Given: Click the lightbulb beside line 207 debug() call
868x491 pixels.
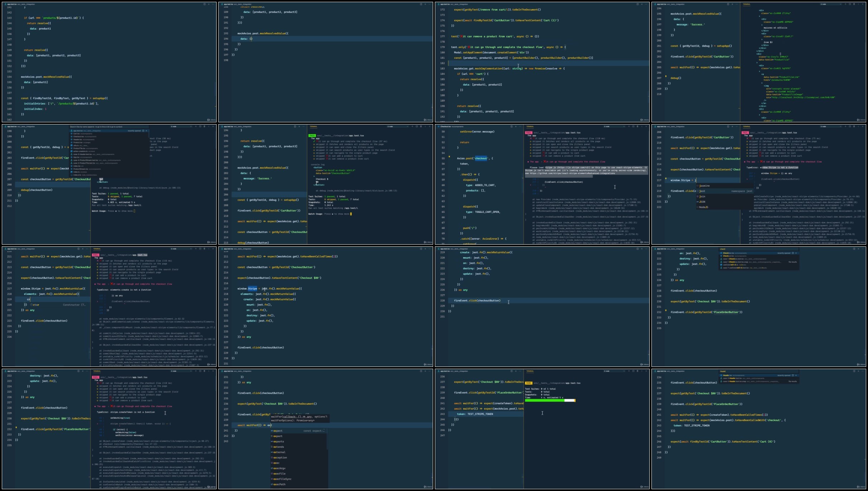Looking at the screenshot, I should point(666,76).
